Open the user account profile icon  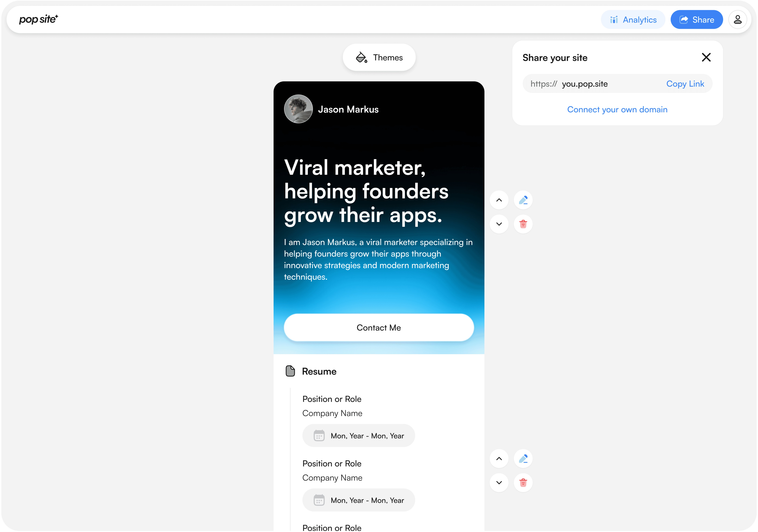[738, 20]
